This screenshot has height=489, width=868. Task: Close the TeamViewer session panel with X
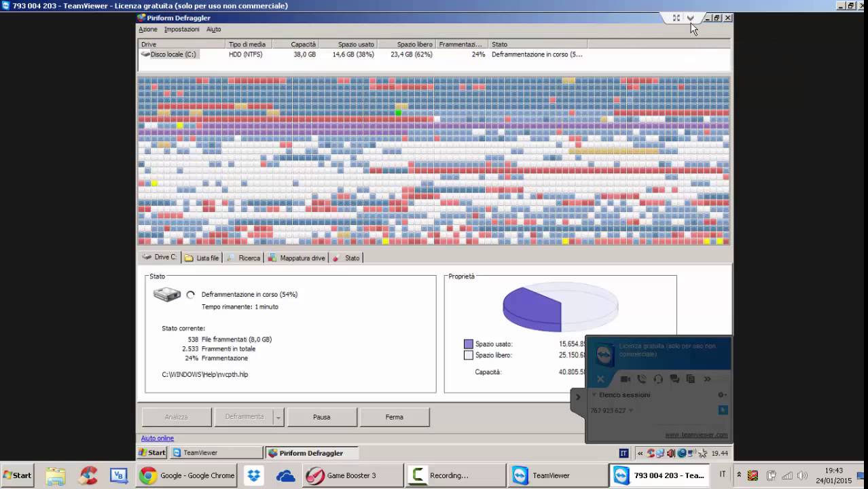coord(600,379)
